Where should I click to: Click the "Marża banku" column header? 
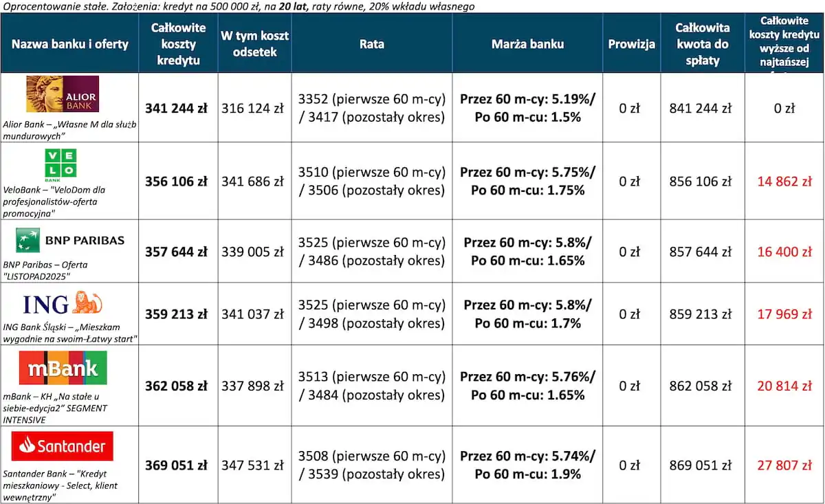[x=527, y=44]
